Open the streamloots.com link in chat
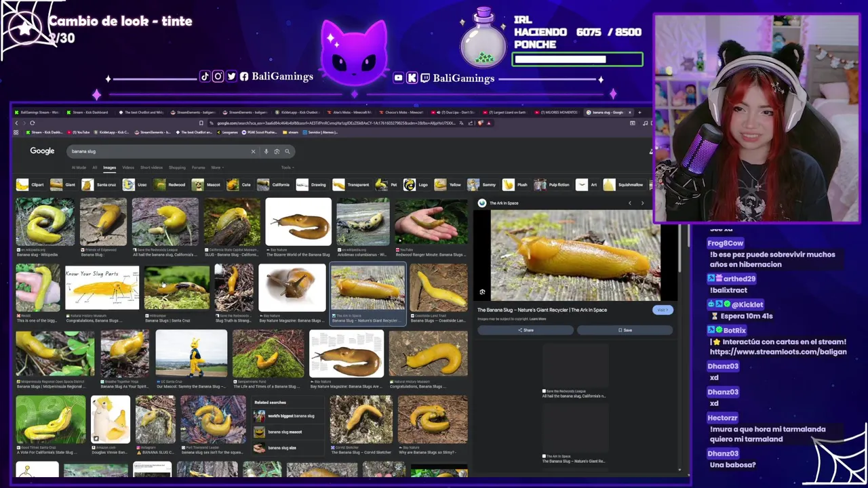The width and height of the screenshot is (868, 488). click(778, 352)
